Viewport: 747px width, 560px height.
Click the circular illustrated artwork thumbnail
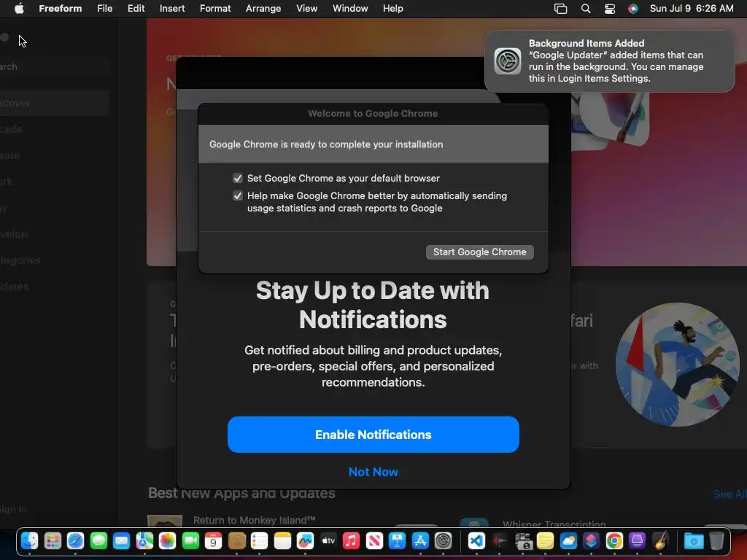(x=678, y=365)
